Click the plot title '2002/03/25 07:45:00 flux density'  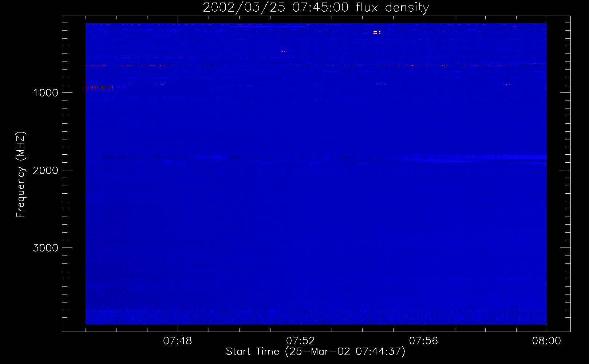click(x=316, y=7)
